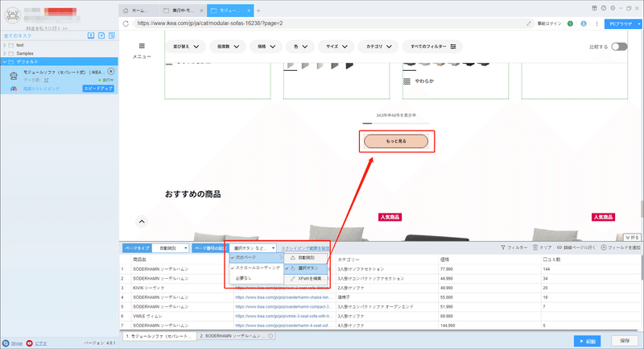Select 必要なし in the dropdown menu
Viewport: 644px width, 349px height.
(x=256, y=278)
